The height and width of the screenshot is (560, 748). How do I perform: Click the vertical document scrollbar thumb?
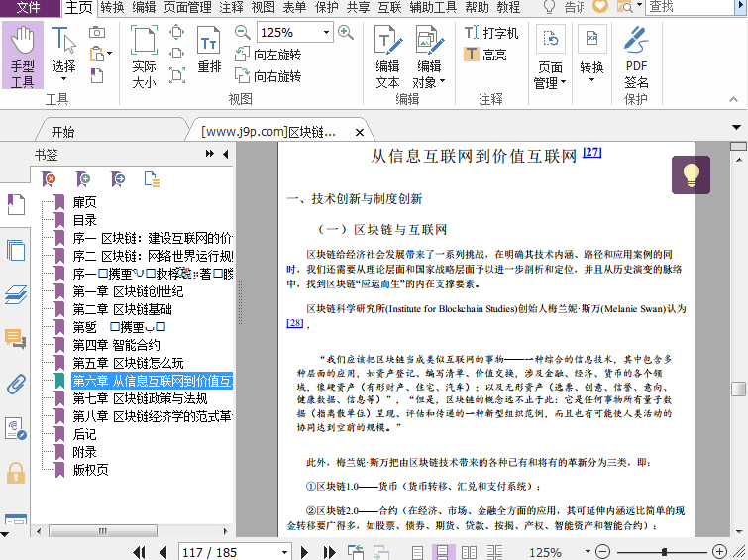(x=738, y=389)
